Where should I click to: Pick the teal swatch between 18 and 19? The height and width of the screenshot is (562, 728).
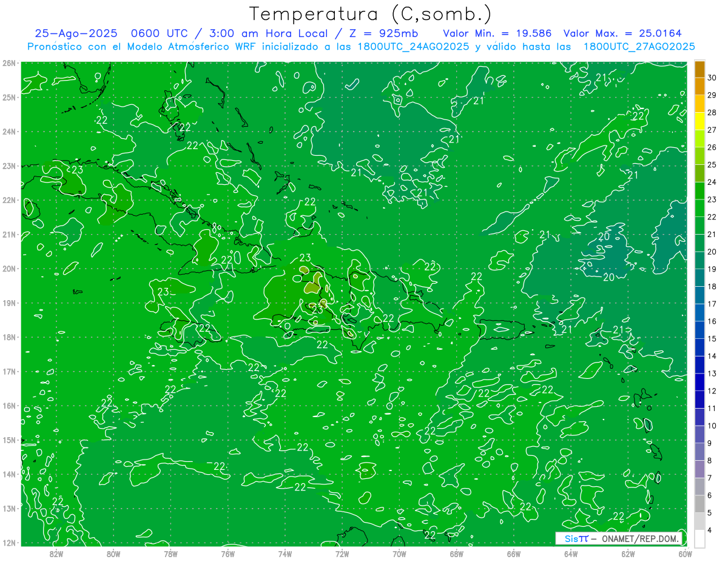[x=699, y=278]
